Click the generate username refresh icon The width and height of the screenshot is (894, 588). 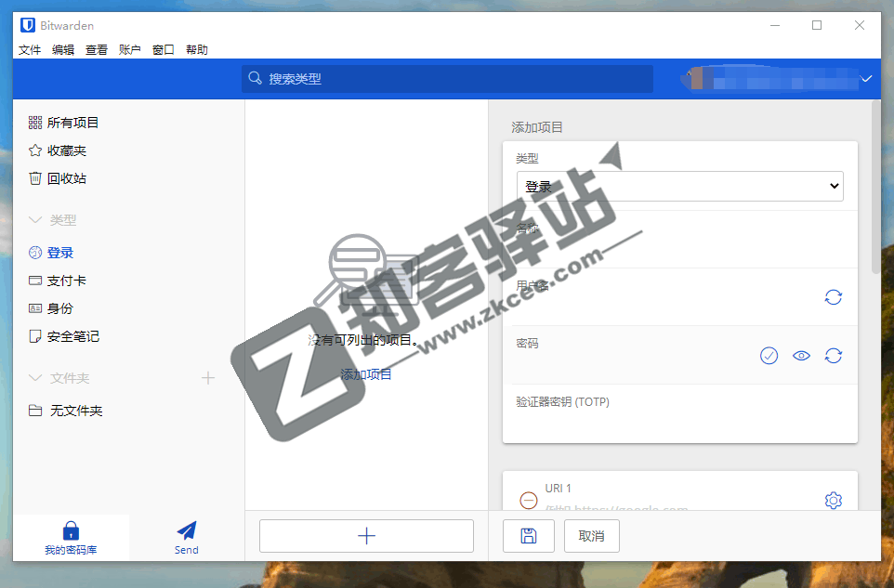(833, 297)
